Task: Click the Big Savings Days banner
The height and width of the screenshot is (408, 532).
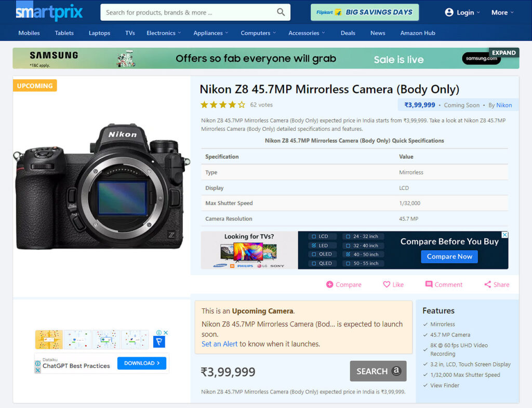Action: (x=365, y=12)
